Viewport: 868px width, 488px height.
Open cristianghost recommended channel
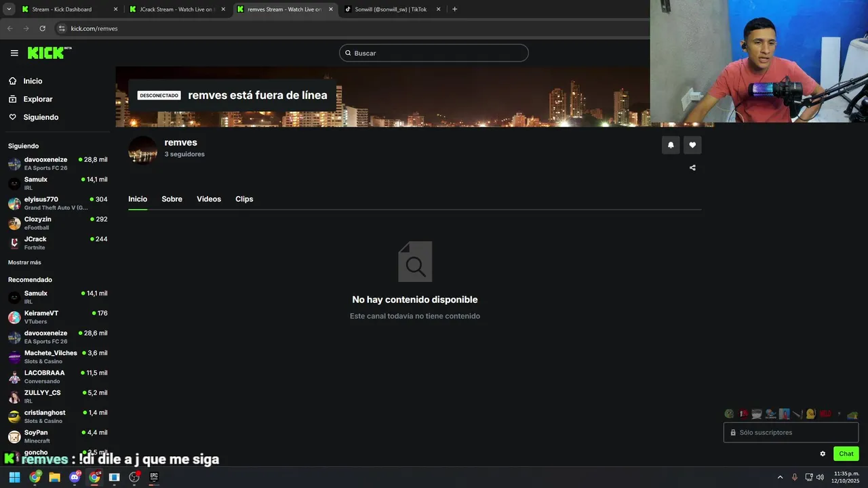58,416
